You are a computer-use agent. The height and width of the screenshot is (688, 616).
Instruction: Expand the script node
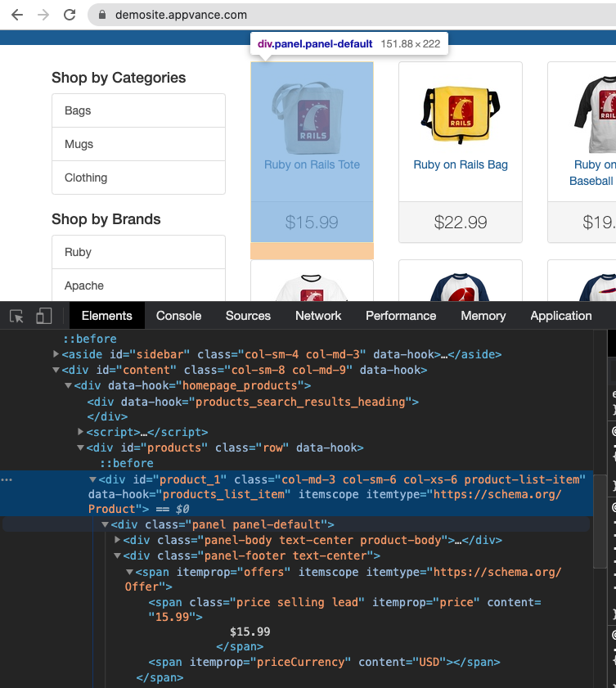pos(80,432)
